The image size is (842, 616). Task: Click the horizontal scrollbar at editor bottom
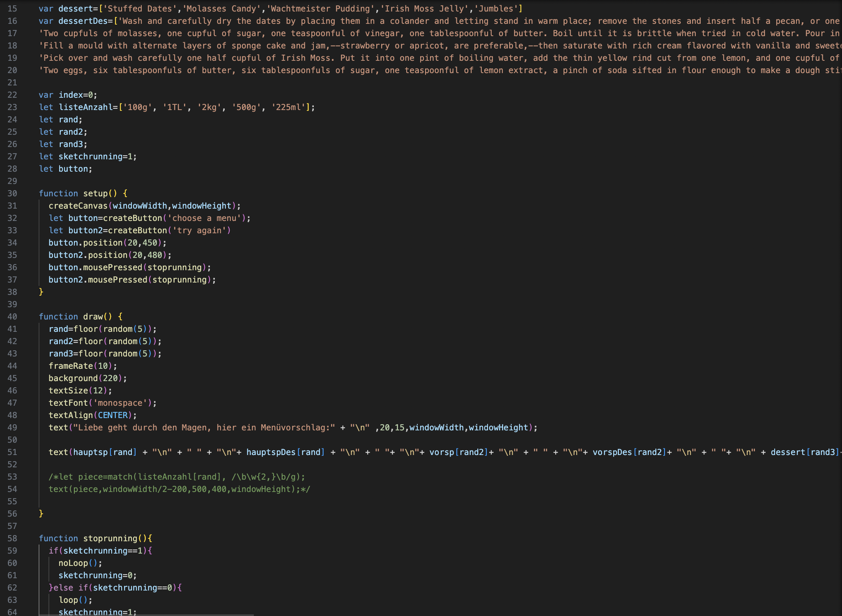pyautogui.click(x=146, y=615)
